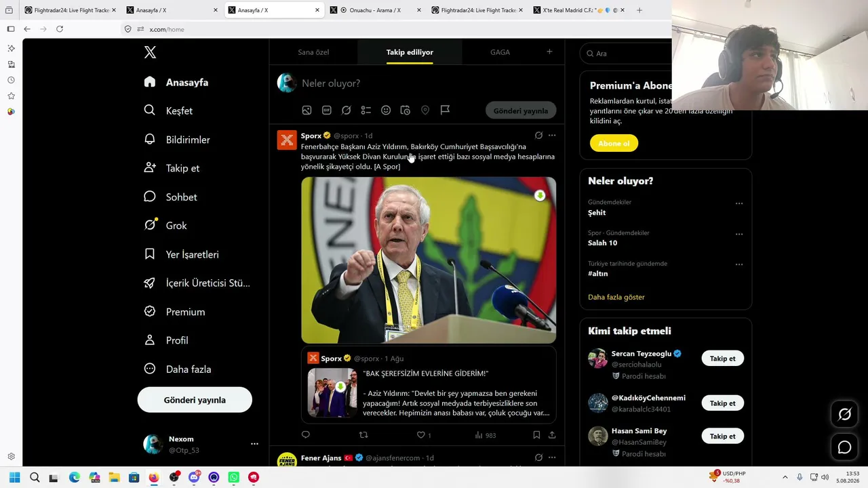Follow Sercan Teyzeoglu
Screen dimensions: 868x488
point(722,359)
